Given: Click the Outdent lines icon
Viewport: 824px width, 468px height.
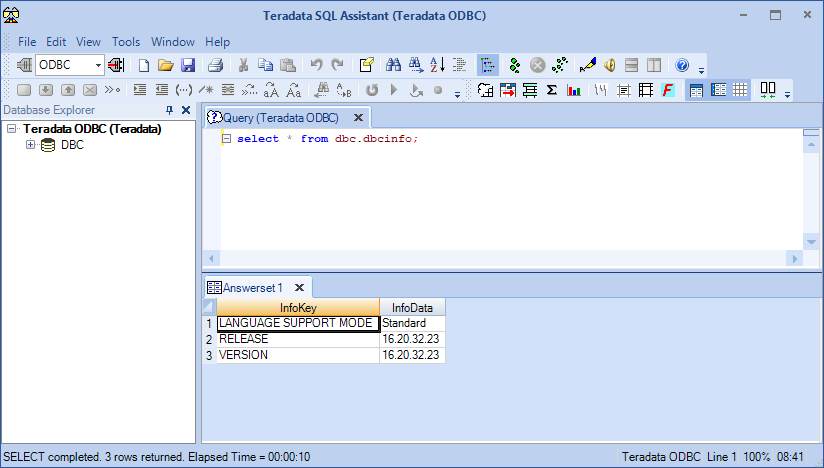Looking at the screenshot, I should (162, 90).
